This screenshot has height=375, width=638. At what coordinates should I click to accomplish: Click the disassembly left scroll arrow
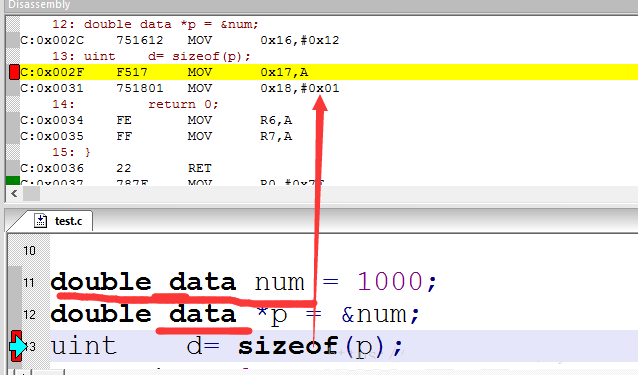pyautogui.click(x=14, y=194)
